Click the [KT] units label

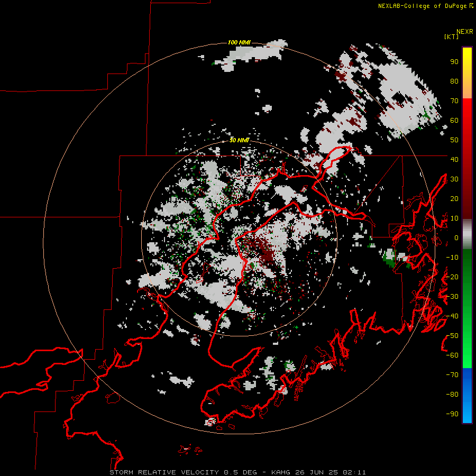point(451,36)
